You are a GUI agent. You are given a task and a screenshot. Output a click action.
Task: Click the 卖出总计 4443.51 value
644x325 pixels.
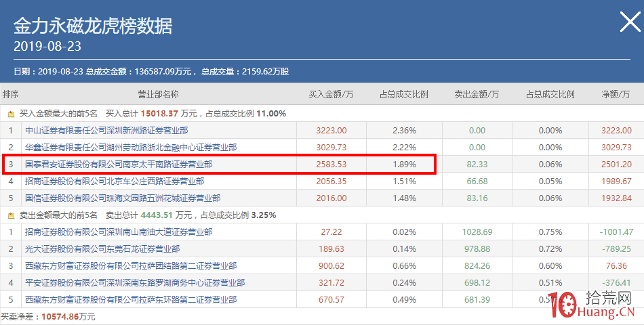coord(156,215)
